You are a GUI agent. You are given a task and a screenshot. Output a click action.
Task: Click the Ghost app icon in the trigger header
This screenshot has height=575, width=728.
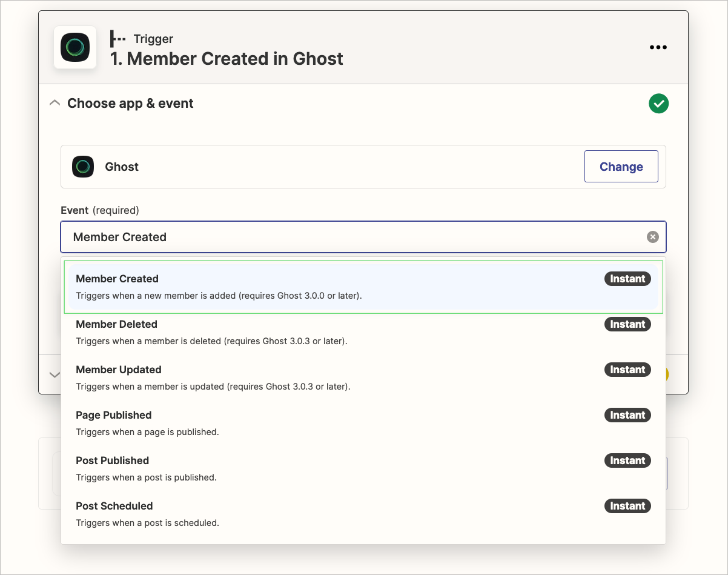pyautogui.click(x=74, y=48)
